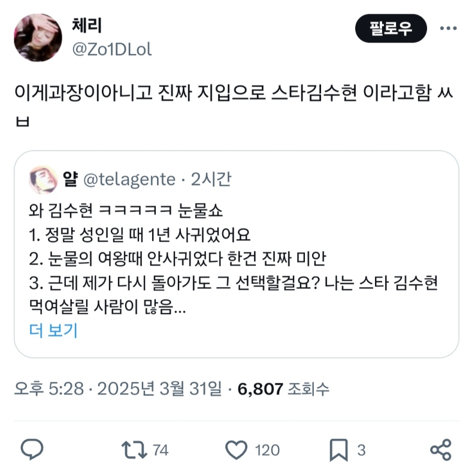This screenshot has width=469, height=476.
Task: Share the tweet via the share icon
Action: click(441, 450)
